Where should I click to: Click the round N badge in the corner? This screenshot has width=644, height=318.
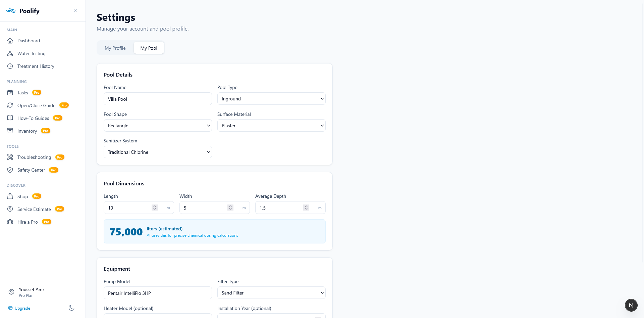click(x=631, y=305)
